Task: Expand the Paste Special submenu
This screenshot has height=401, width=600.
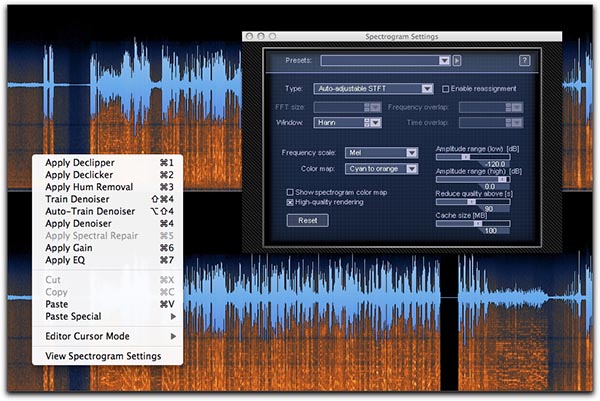Action: 108,317
